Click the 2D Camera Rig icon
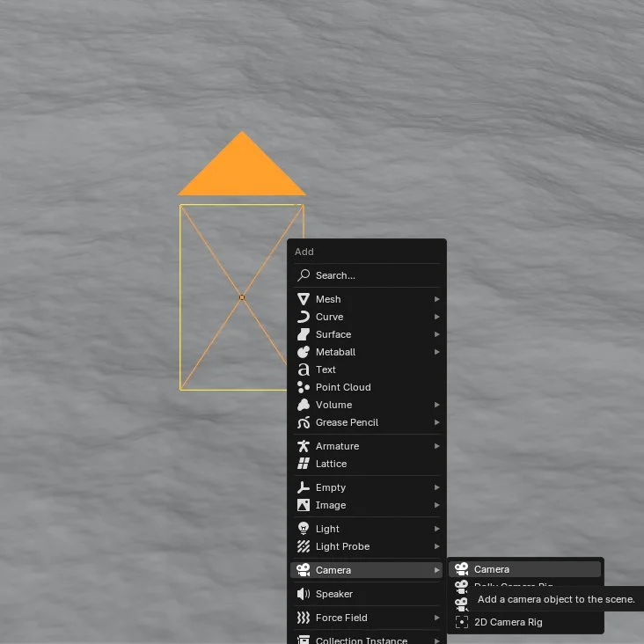 coord(462,622)
